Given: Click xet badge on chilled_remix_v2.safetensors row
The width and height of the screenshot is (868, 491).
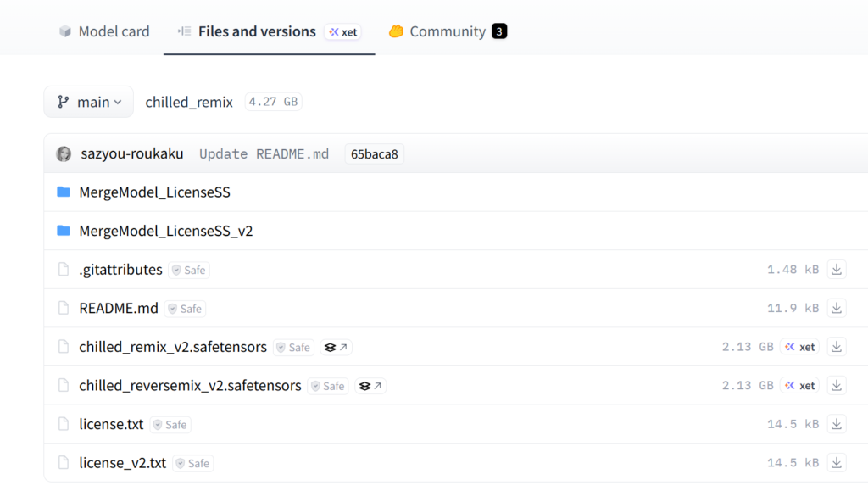Looking at the screenshot, I should point(800,347).
